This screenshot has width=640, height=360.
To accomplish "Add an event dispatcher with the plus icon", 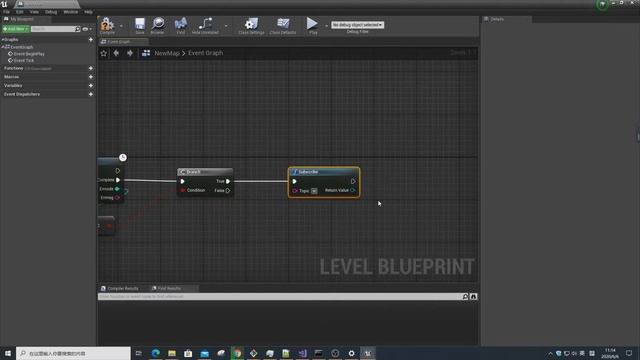I will pyautogui.click(x=91, y=94).
